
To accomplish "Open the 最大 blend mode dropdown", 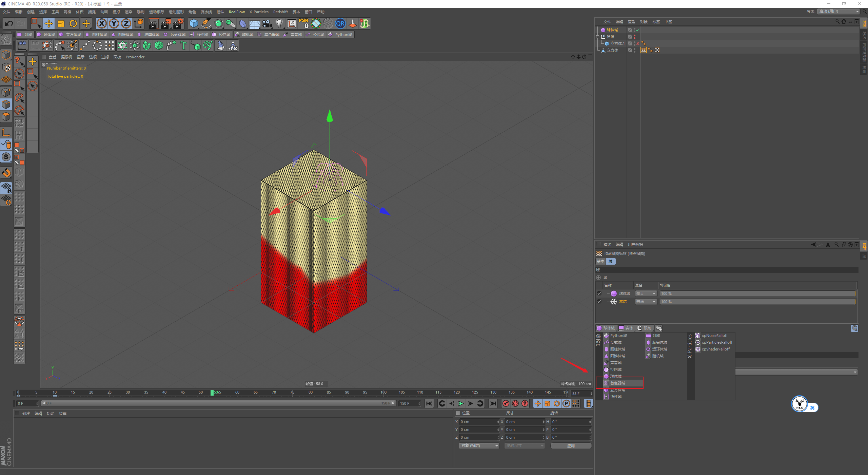I will click(x=646, y=293).
